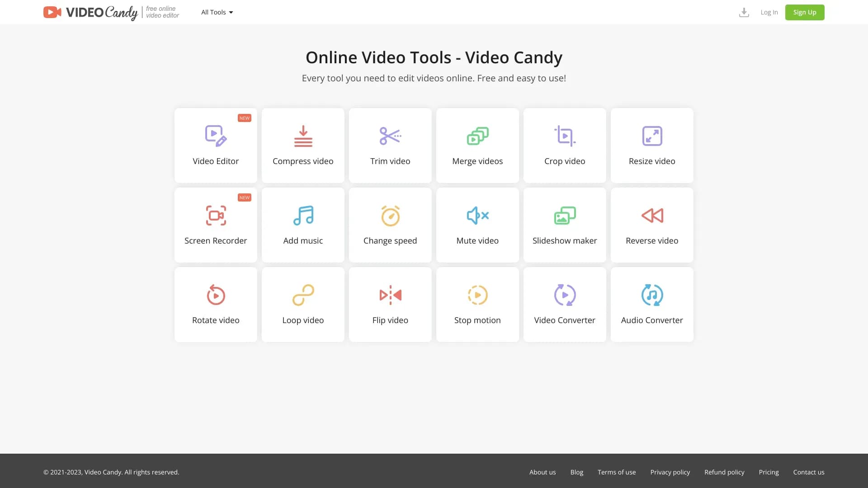Click the Compress video download-arrow icon
868x488 pixels.
(x=303, y=136)
